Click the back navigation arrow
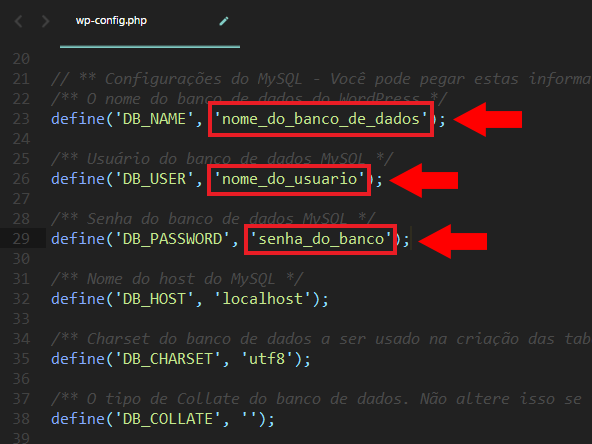The image size is (592, 444). click(x=19, y=21)
